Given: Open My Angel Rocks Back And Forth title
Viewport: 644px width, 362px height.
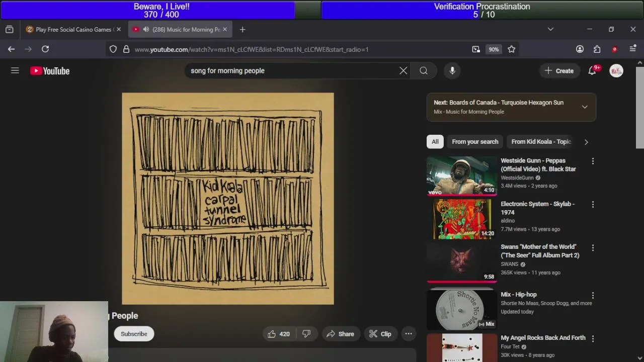Looking at the screenshot, I should click(543, 338).
